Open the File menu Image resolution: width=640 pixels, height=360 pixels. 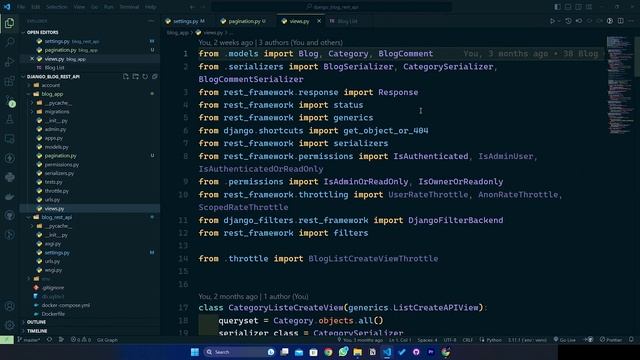click(x=21, y=7)
